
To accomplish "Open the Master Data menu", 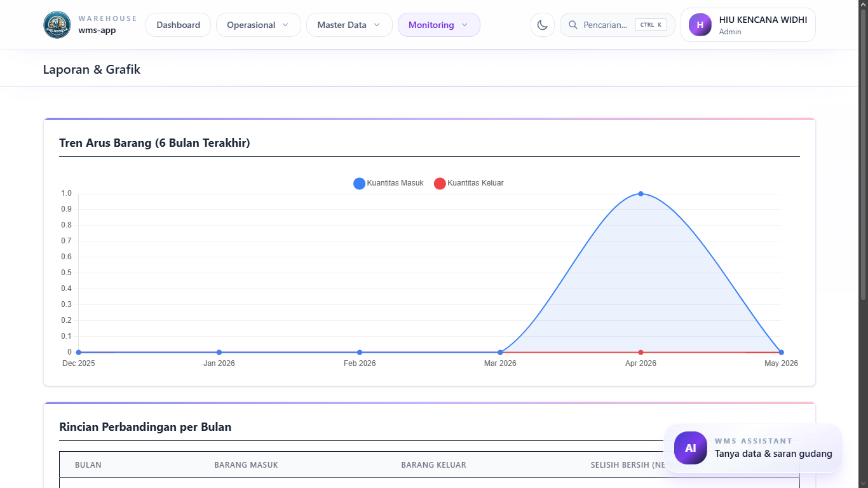I will tap(349, 25).
